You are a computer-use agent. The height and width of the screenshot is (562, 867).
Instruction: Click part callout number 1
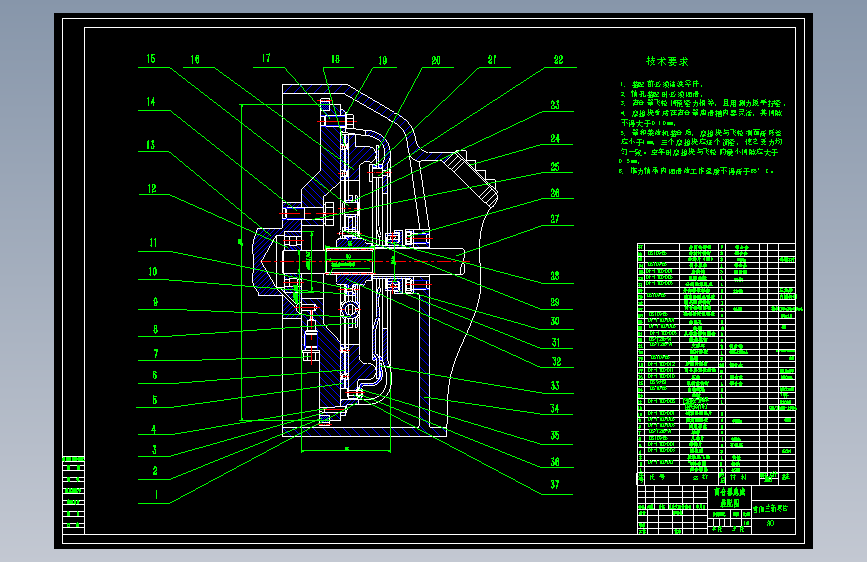pyautogui.click(x=156, y=495)
